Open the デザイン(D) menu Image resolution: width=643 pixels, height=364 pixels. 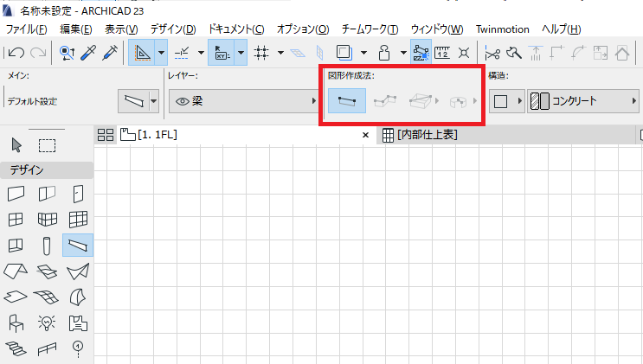173,29
